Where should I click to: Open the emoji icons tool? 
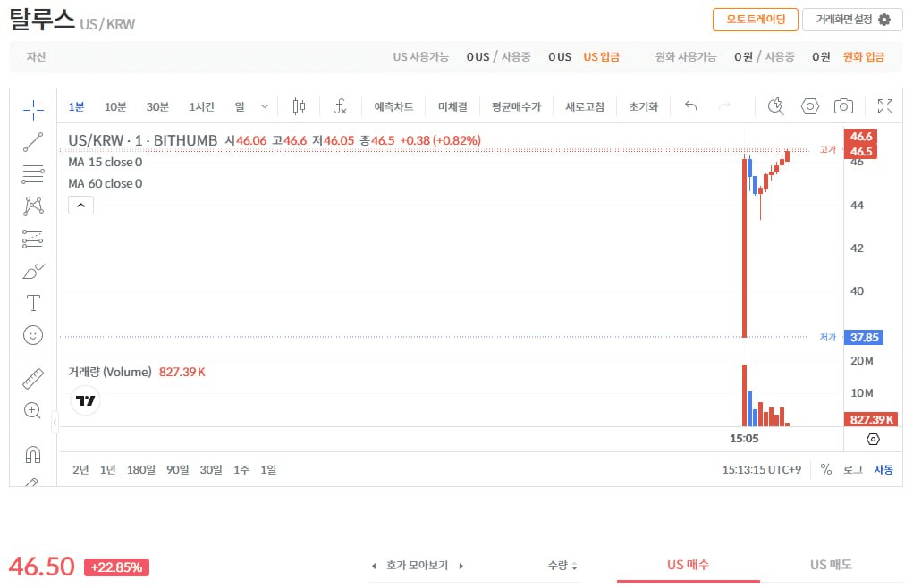[33, 335]
